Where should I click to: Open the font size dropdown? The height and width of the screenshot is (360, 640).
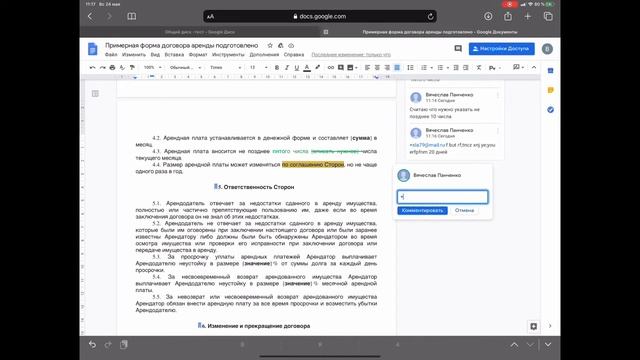(259, 67)
